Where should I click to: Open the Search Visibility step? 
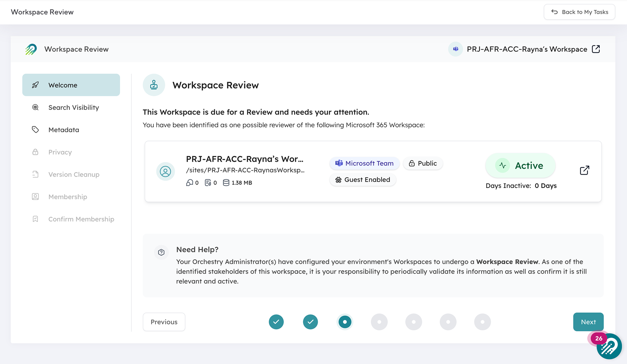pos(71,107)
